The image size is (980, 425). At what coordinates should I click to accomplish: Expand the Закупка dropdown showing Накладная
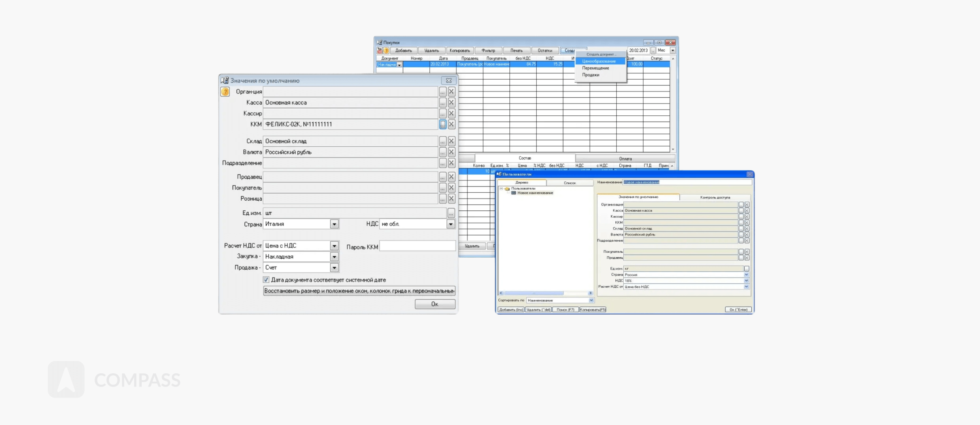point(334,257)
